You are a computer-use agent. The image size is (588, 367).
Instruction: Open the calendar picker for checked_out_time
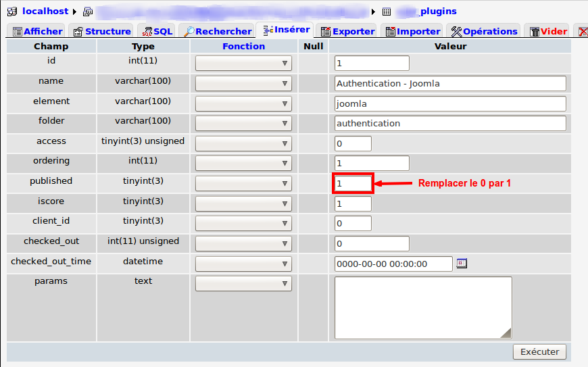pyautogui.click(x=462, y=264)
